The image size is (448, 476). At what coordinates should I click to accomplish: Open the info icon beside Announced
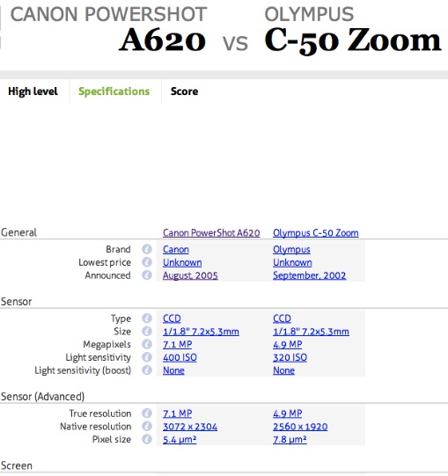[x=147, y=275]
